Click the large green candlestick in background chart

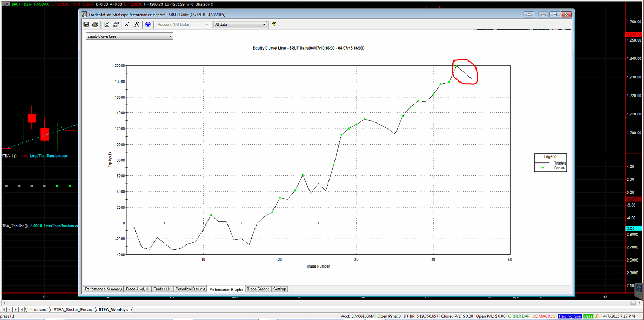tap(19, 129)
